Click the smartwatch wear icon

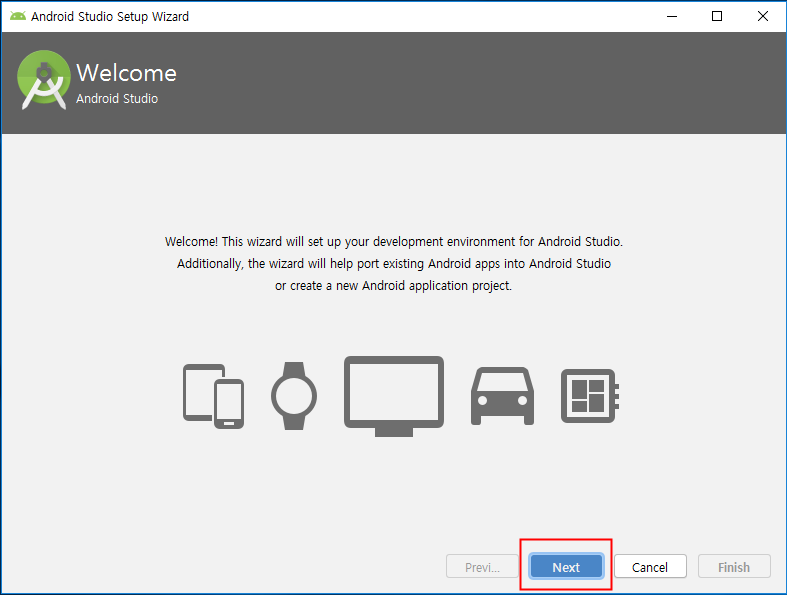pyautogui.click(x=294, y=396)
